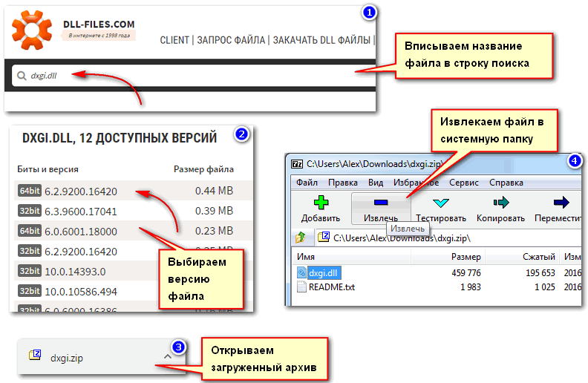Click the archive icon in address bar

[323, 237]
